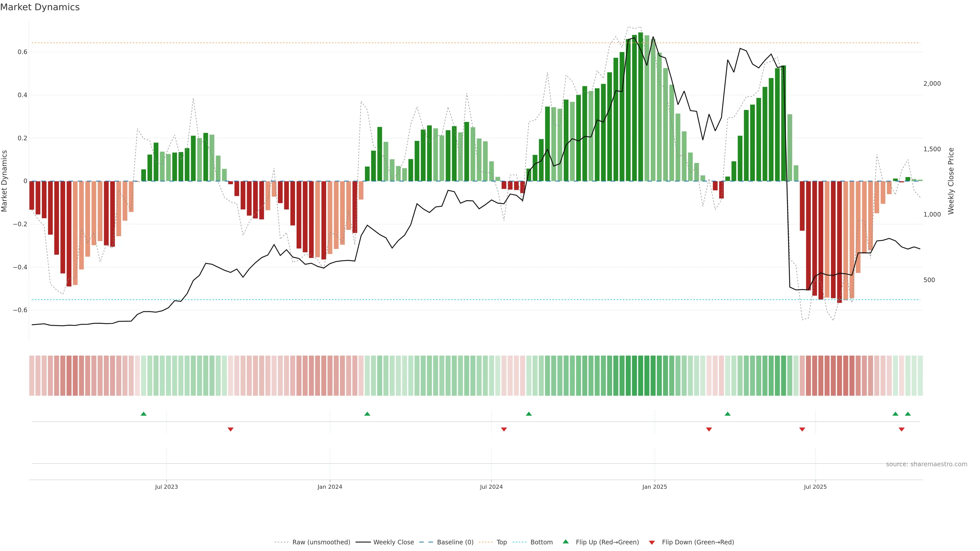Click the Market Dynamics chart title

(x=40, y=7)
